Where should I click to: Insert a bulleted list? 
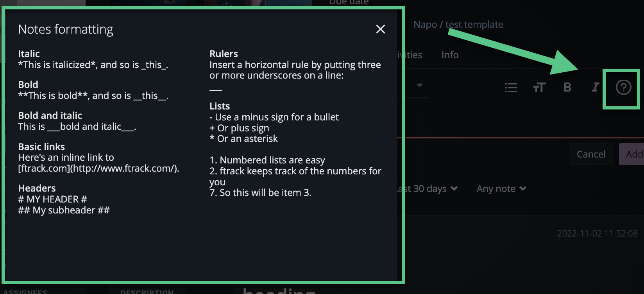pyautogui.click(x=511, y=88)
